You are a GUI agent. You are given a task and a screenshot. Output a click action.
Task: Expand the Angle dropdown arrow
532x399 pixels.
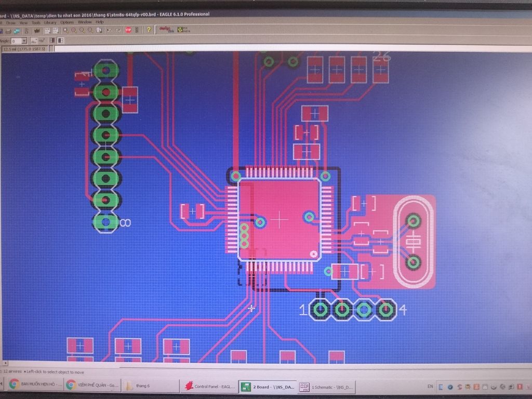pos(24,41)
